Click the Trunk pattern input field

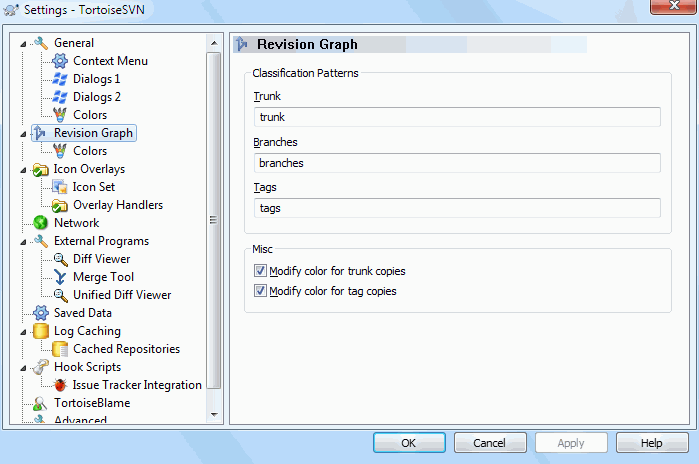[457, 117]
